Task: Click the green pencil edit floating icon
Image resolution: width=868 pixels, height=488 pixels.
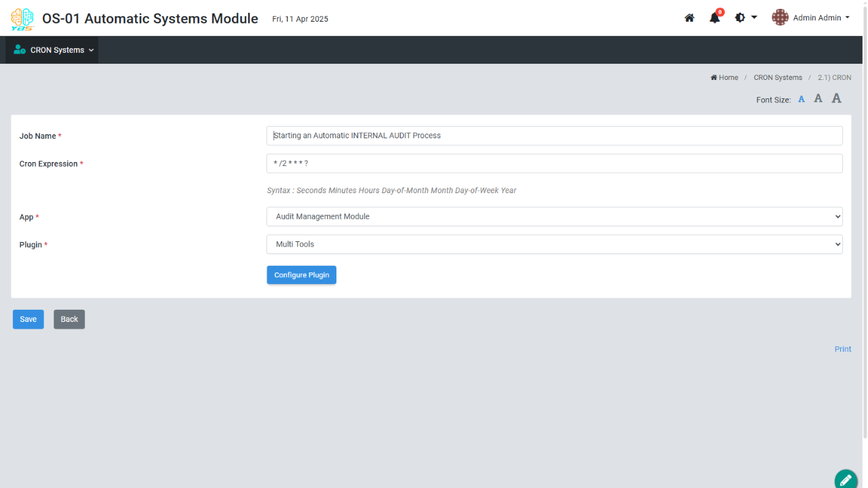Action: click(x=846, y=480)
